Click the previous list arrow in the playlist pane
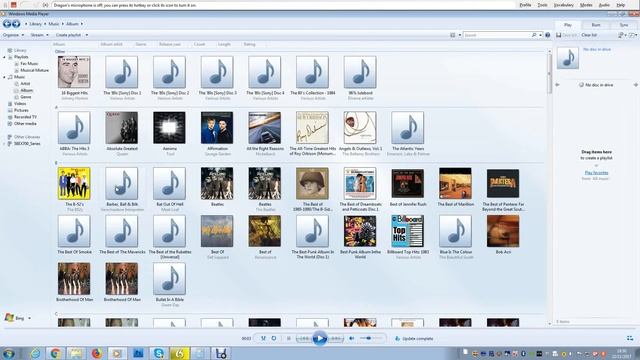The height and width of the screenshot is (360, 640). pyautogui.click(x=557, y=85)
